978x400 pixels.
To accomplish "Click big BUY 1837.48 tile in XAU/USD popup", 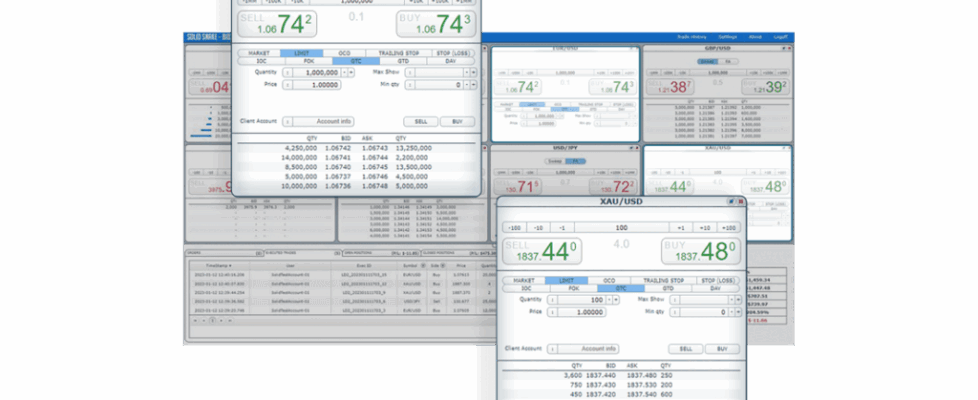I will tap(700, 251).
